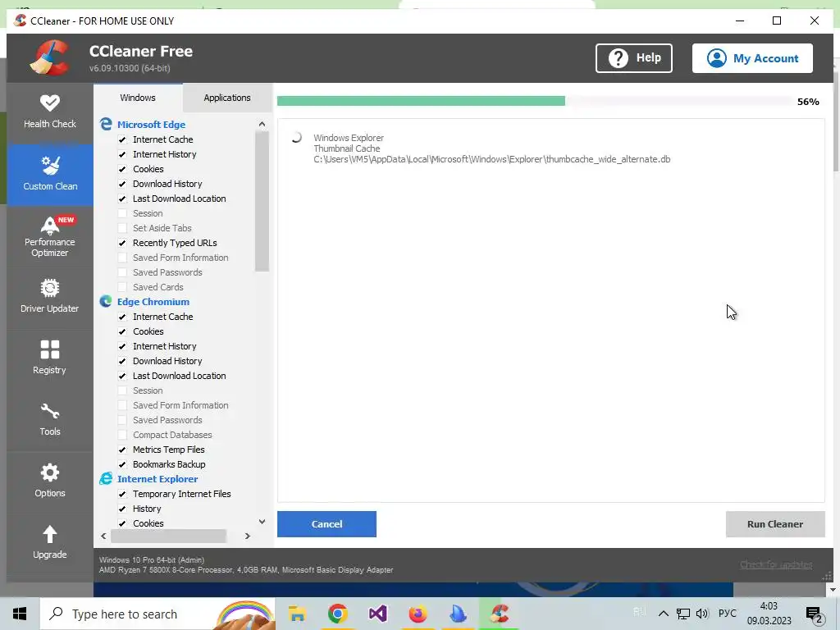Open the Tools section

point(50,421)
